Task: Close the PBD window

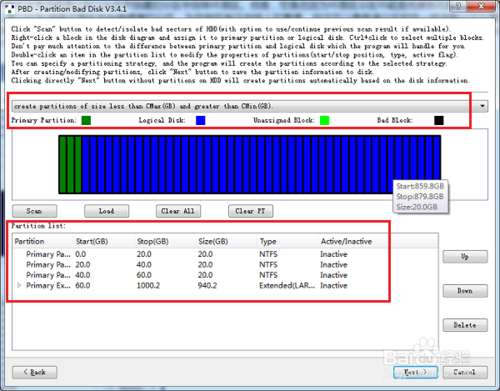Action: click(x=481, y=6)
